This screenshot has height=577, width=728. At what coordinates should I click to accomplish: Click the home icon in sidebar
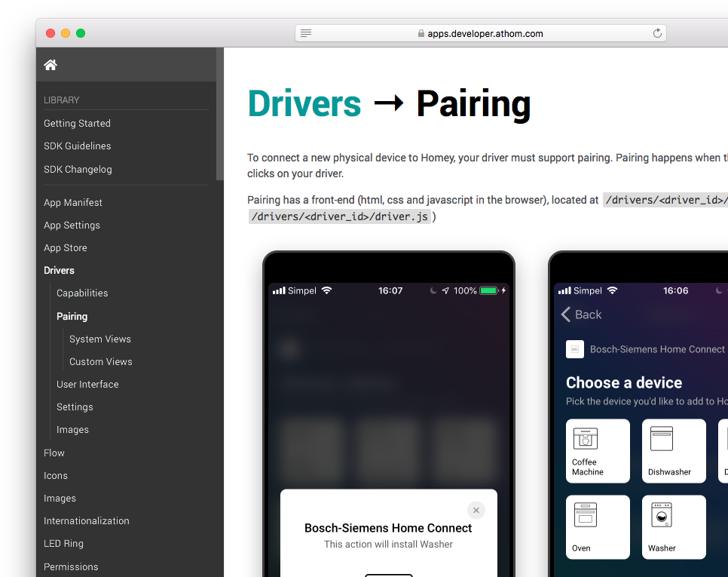click(50, 65)
